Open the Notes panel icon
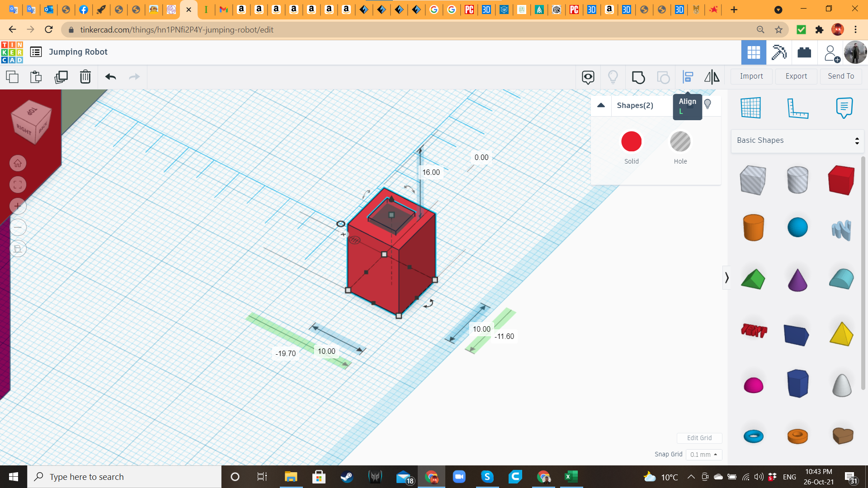The width and height of the screenshot is (868, 488). click(843, 107)
